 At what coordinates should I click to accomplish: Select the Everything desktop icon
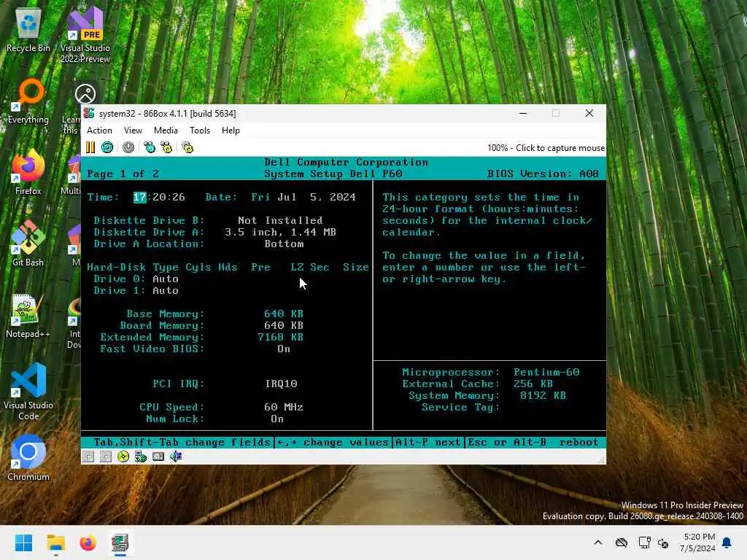28,102
